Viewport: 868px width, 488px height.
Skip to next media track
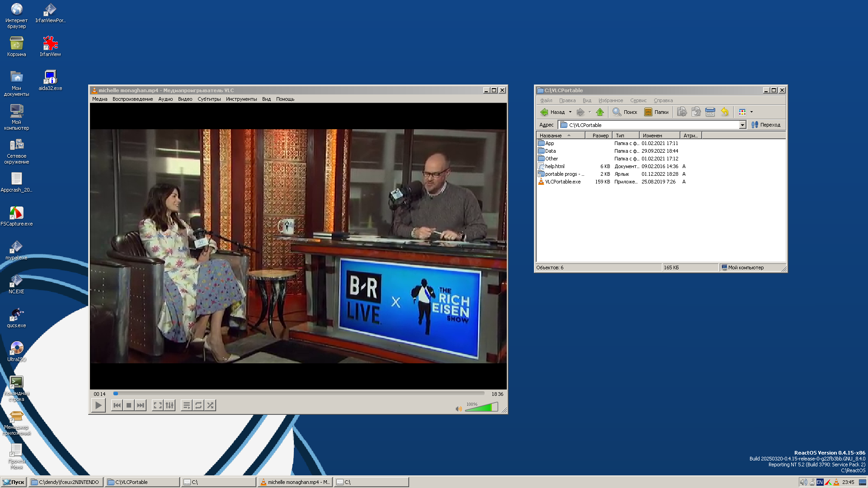(x=141, y=405)
